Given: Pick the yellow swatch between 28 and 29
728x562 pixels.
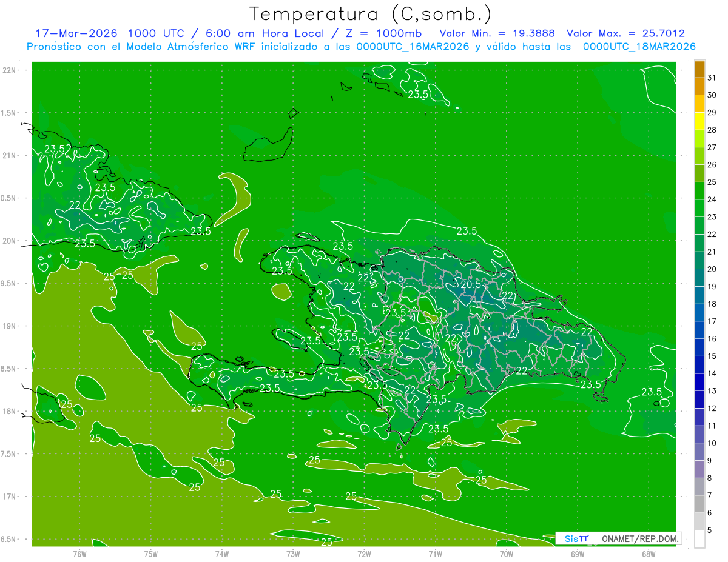Looking at the screenshot, I should pos(699,121).
